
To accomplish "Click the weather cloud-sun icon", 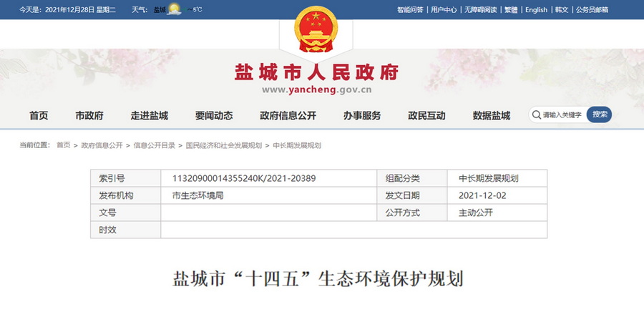I will coord(174,9).
